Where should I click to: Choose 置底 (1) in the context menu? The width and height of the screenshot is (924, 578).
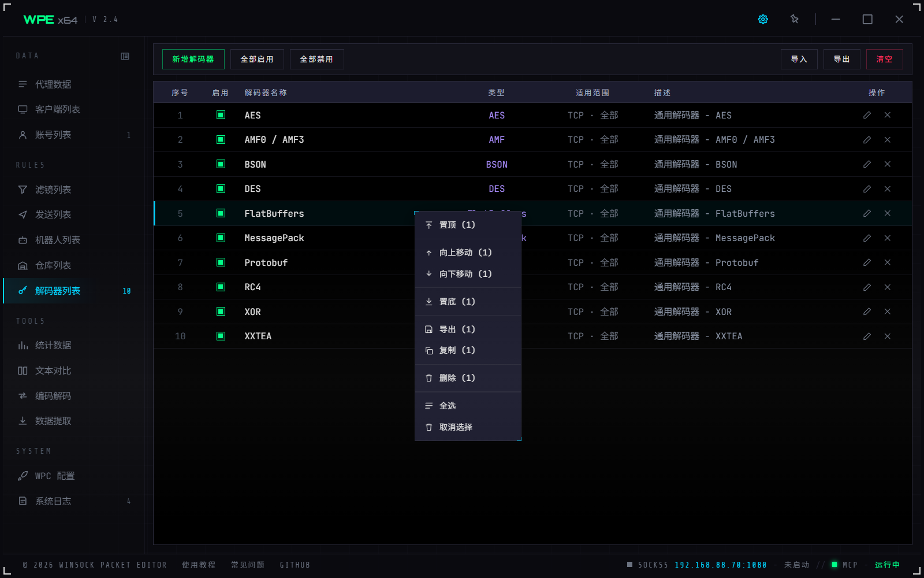(x=468, y=302)
